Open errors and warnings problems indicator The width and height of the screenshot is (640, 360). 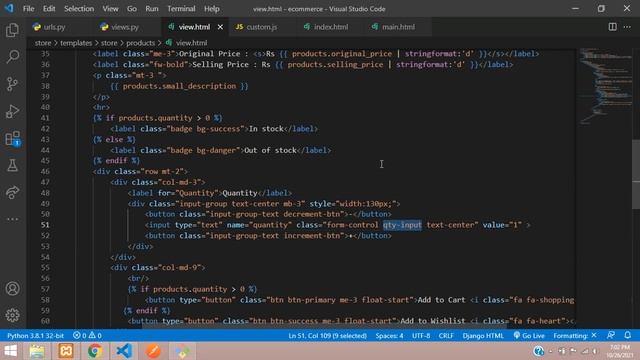tap(87, 336)
